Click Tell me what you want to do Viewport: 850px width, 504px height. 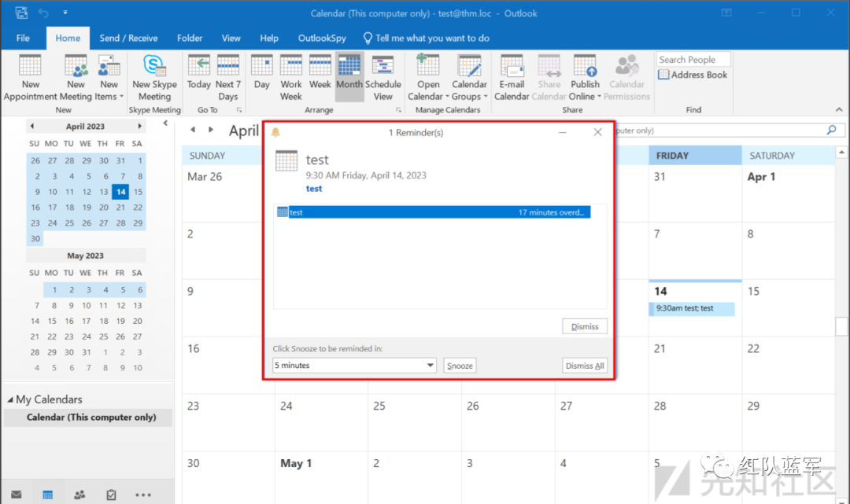(426, 38)
